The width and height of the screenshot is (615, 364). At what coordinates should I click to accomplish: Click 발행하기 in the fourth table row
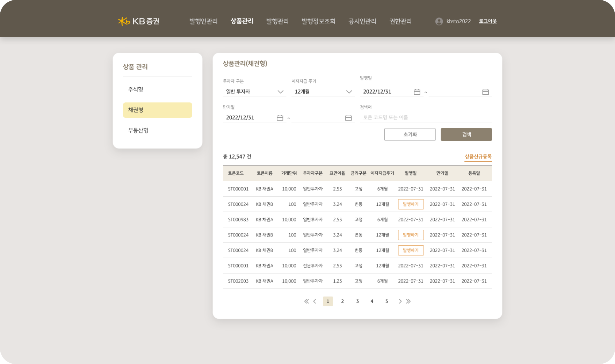tap(411, 235)
